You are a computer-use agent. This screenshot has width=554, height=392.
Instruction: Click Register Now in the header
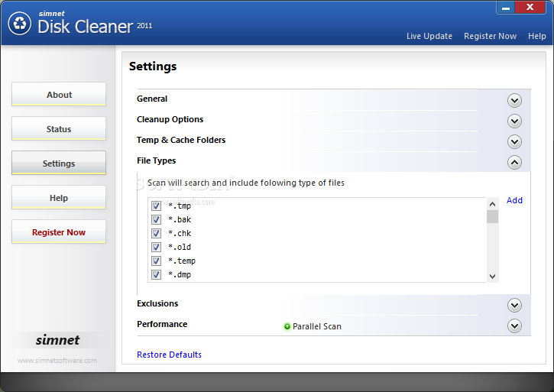point(490,36)
